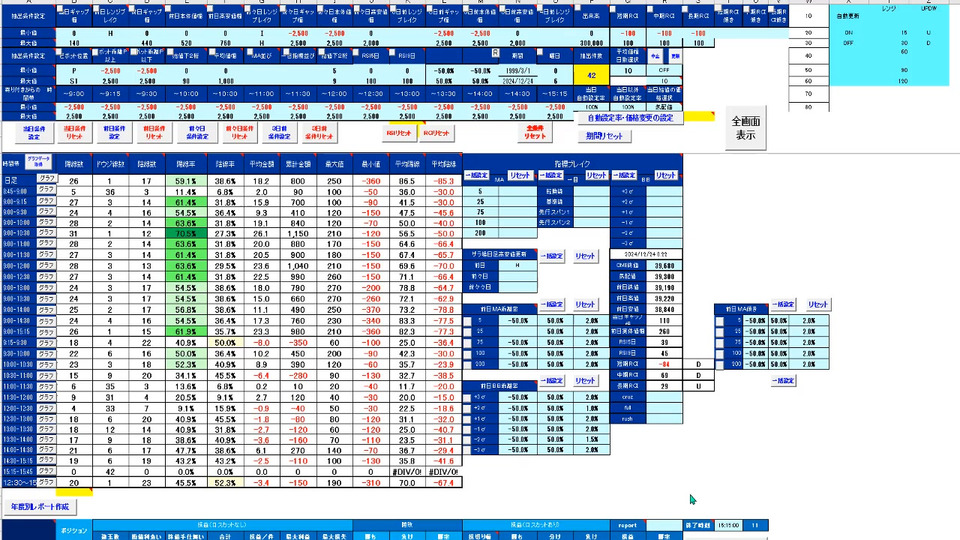This screenshot has width=960, height=540.
Task: Click the small R button above 期間
Action: [495, 54]
